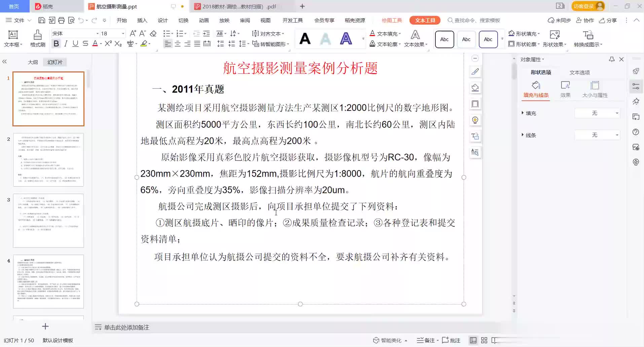
Task: Open the font size dropdown showing 18
Action: (123, 33)
